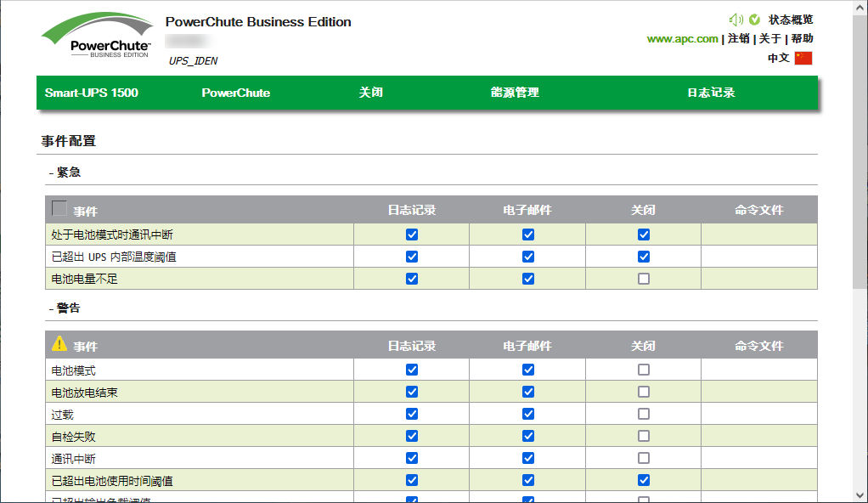Open the Smart-UPS 1500 menu
This screenshot has width=868, height=503.
(x=92, y=93)
